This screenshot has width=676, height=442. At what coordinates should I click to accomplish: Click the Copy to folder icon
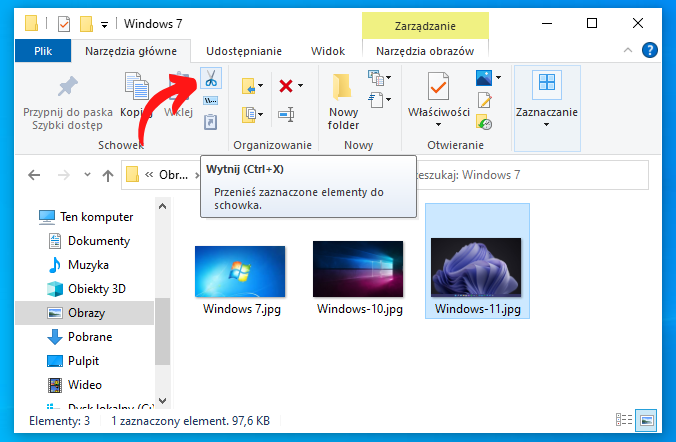pyautogui.click(x=248, y=115)
